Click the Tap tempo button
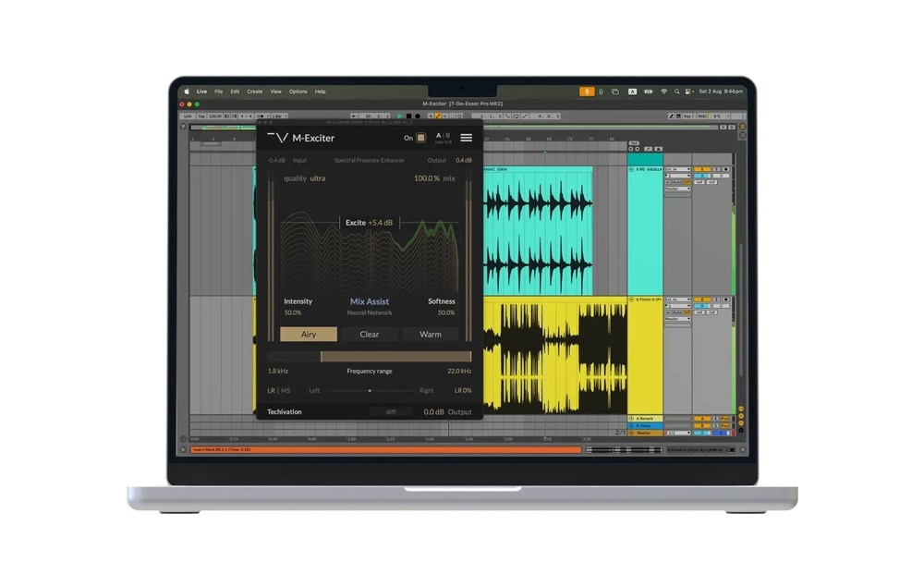Viewport: 924px width, 587px height. (201, 116)
